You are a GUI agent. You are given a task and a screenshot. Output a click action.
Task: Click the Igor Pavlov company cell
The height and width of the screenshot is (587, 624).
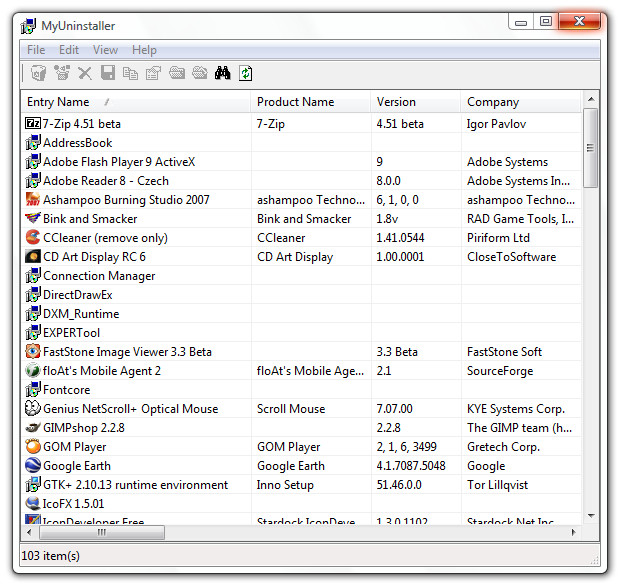coord(496,124)
